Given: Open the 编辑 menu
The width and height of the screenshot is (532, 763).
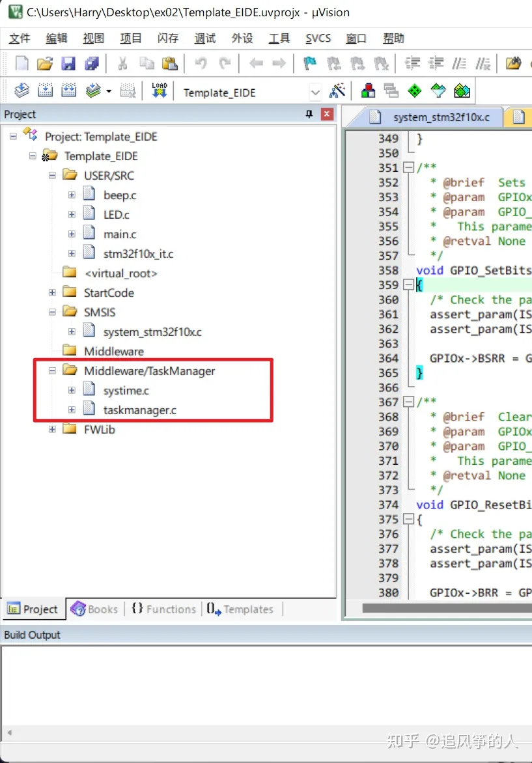Looking at the screenshot, I should (57, 38).
